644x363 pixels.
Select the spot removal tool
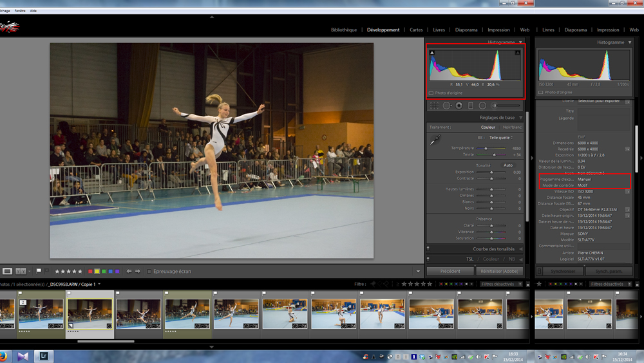click(447, 106)
